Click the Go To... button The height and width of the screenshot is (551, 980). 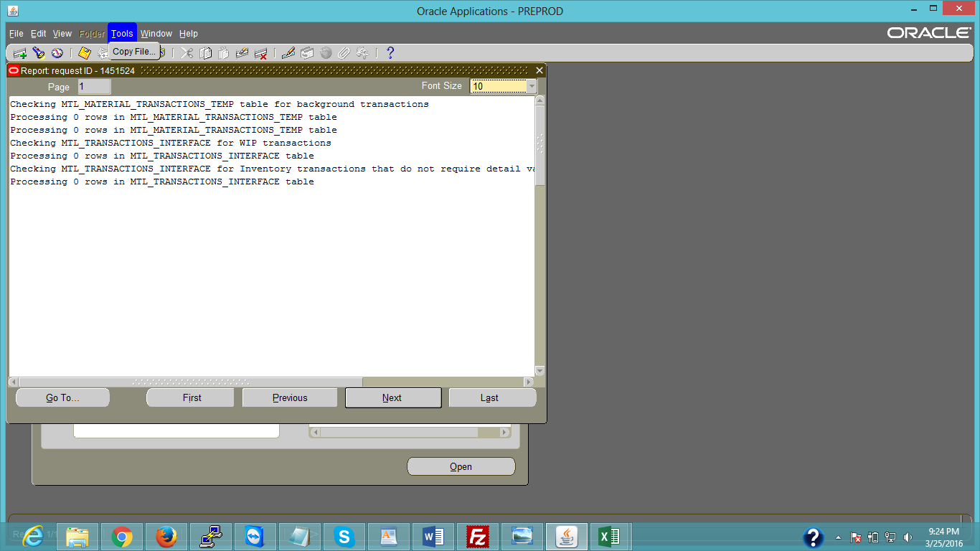point(62,397)
